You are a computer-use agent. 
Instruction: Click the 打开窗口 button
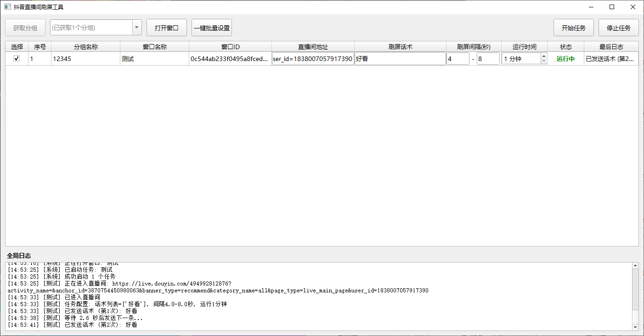pos(167,28)
